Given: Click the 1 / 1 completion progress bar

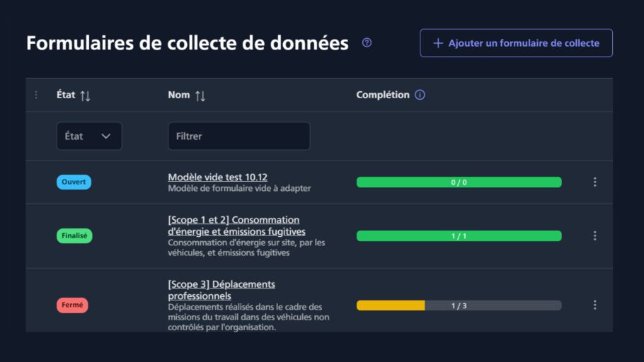Looking at the screenshot, I should pyautogui.click(x=459, y=235).
